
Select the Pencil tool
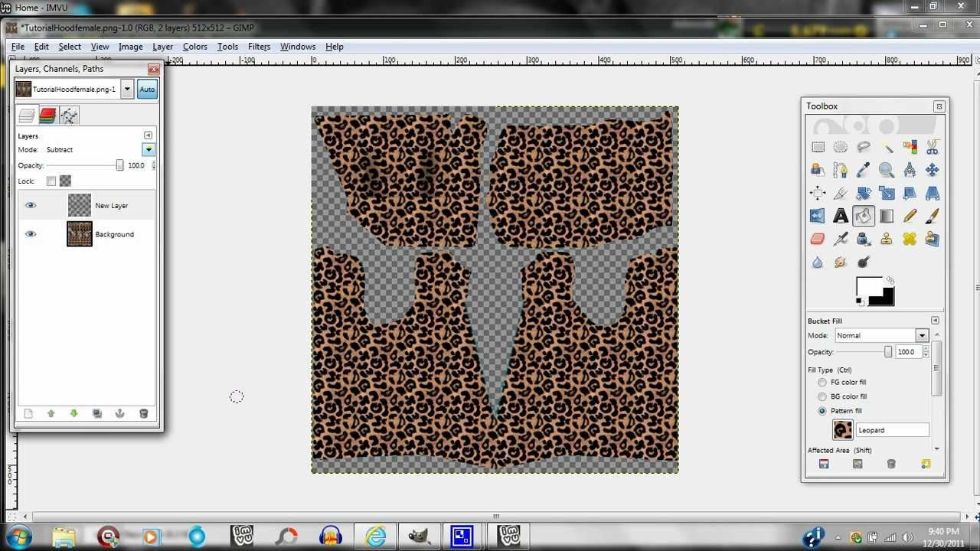pyautogui.click(x=910, y=217)
